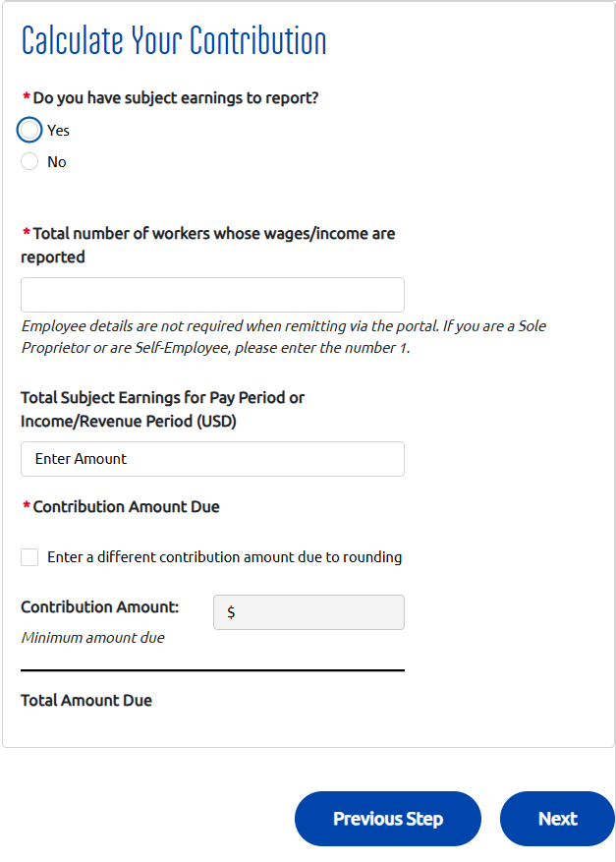Click the total number of workers field

click(211, 294)
